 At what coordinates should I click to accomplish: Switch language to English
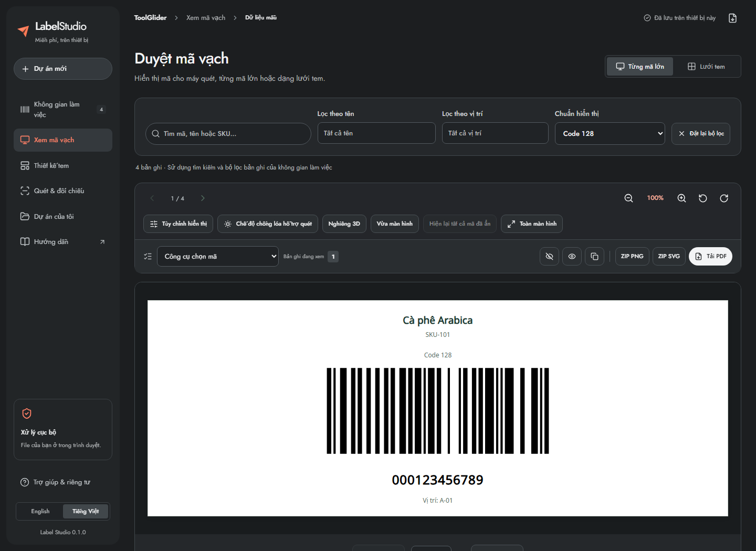40,512
